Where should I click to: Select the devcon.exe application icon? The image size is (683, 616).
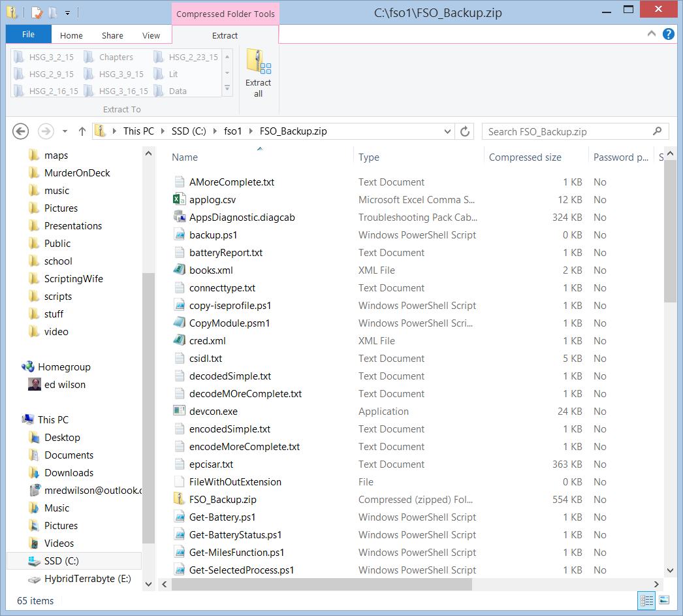click(x=179, y=412)
